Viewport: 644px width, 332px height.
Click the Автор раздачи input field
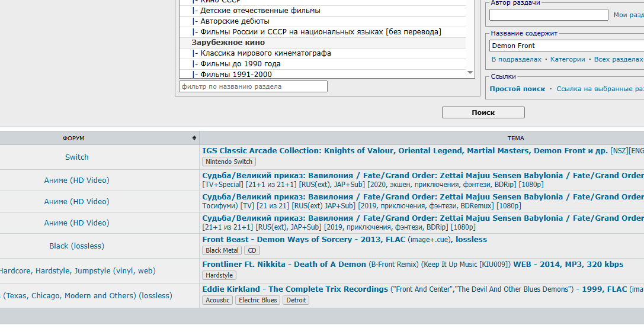point(549,15)
